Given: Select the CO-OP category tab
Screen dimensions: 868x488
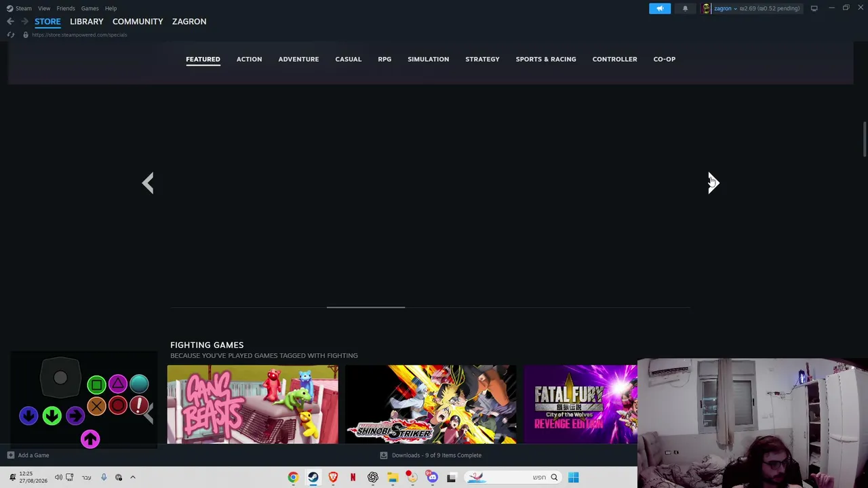Looking at the screenshot, I should pos(665,59).
